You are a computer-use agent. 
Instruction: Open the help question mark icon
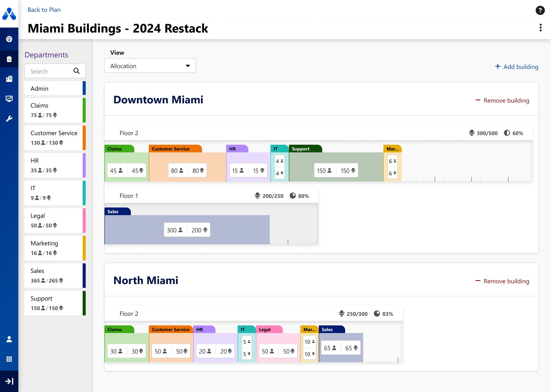[540, 10]
